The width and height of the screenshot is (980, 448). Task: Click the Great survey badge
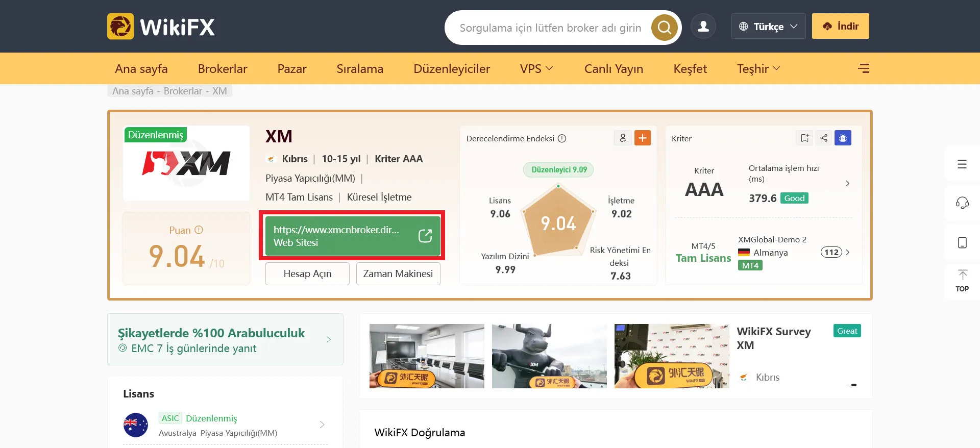[x=847, y=331]
